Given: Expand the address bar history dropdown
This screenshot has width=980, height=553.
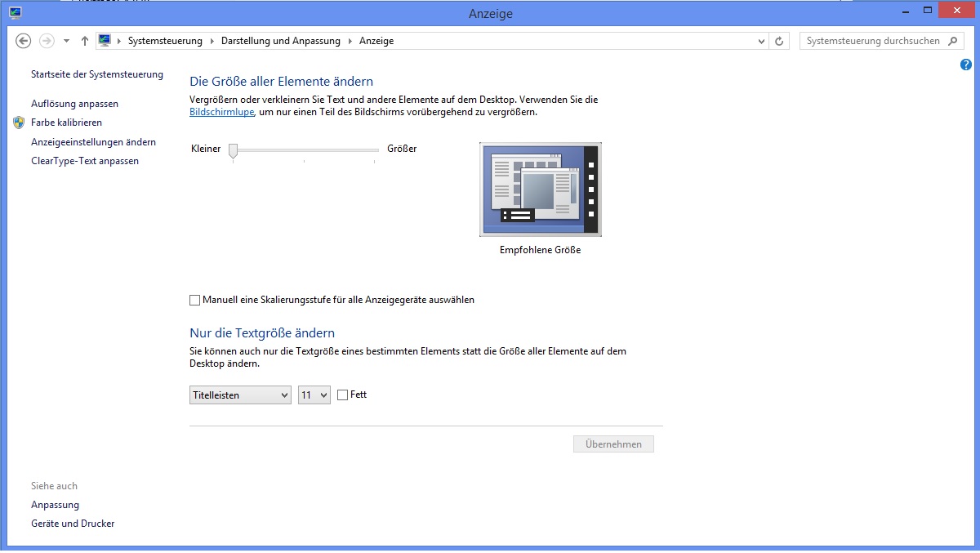Looking at the screenshot, I should point(761,41).
